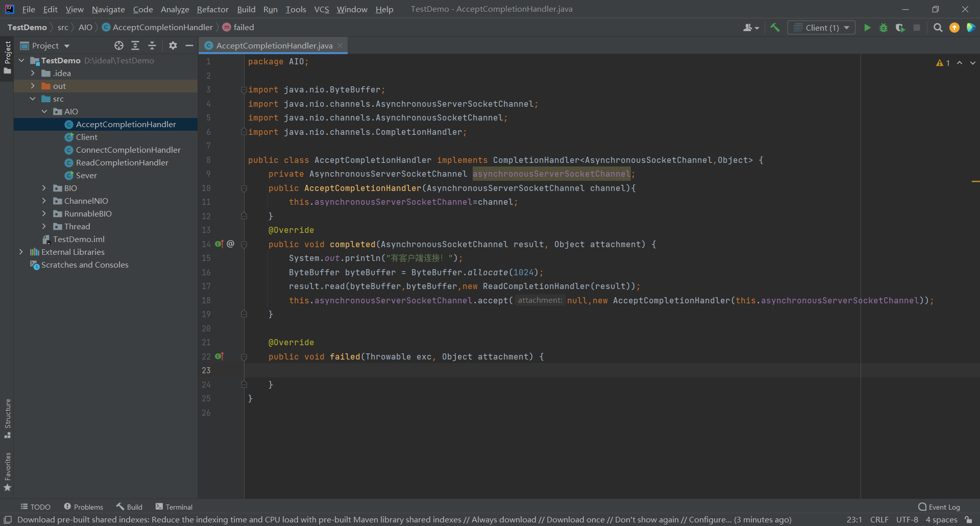Click Expand All icon in Project panel
The image size is (980, 526).
pyautogui.click(x=135, y=45)
